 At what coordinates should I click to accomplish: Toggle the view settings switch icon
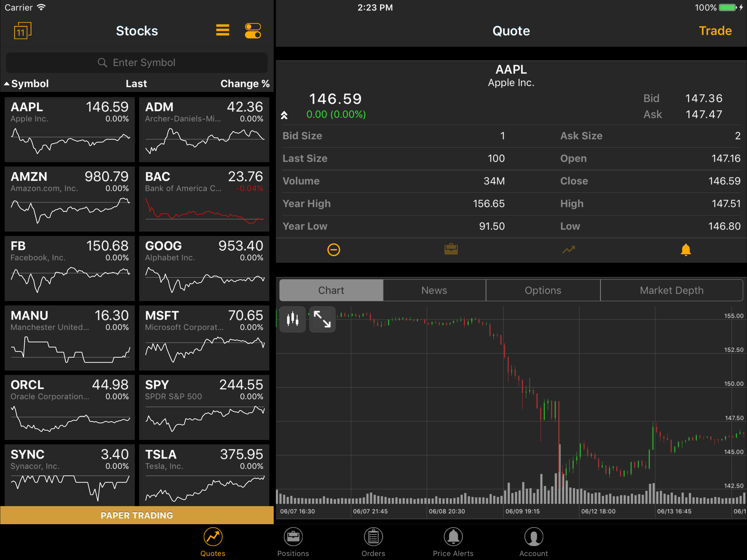(253, 31)
